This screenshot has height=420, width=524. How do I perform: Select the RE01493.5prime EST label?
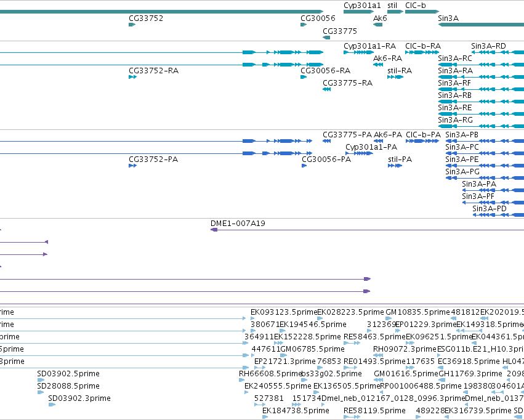click(374, 362)
